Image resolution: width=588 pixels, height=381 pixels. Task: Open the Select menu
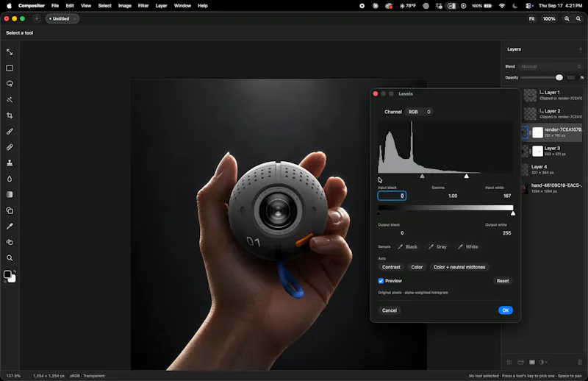coord(104,6)
